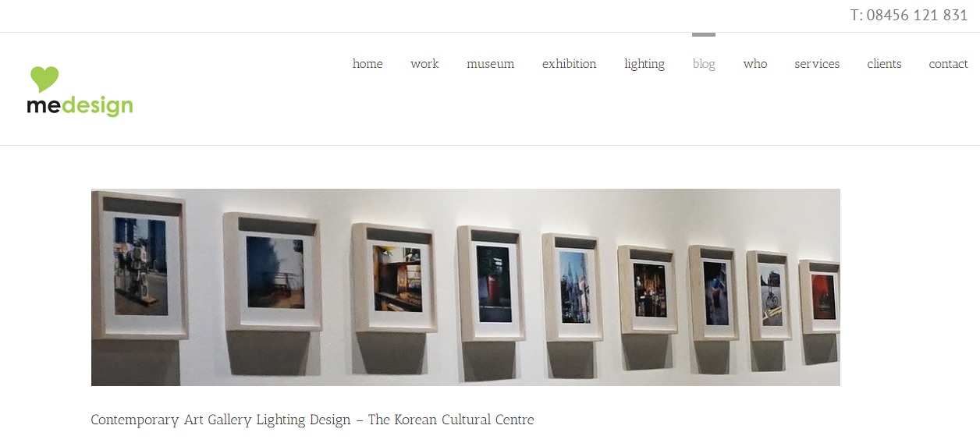Screen dimensions: 980x443
Task: Click the medesign logo text
Action: coord(80,106)
